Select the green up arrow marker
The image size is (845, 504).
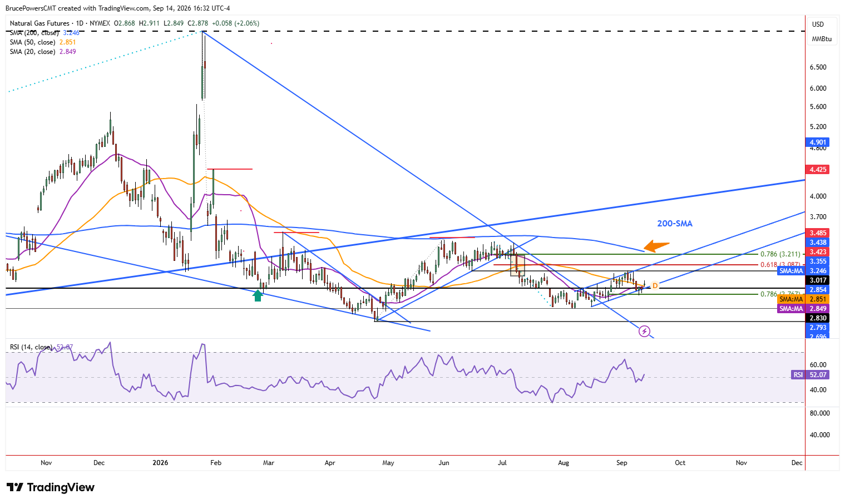[258, 295]
